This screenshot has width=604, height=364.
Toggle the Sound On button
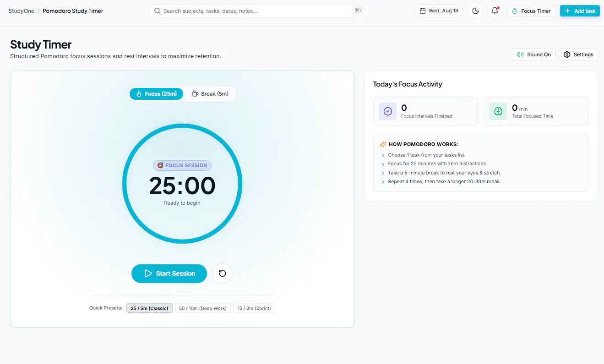point(533,54)
